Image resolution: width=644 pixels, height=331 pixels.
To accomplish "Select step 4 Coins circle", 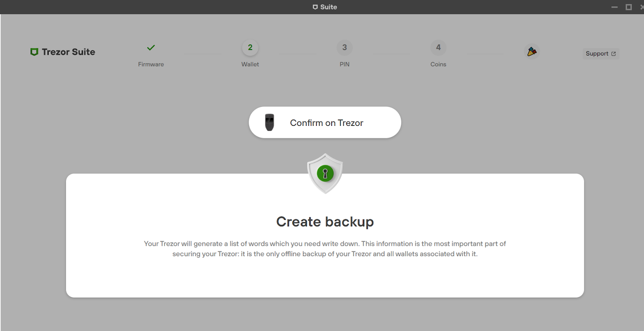I will 438,47.
